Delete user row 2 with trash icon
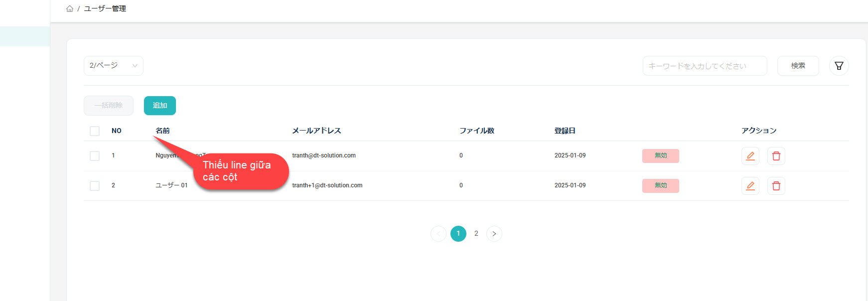 coord(776,186)
